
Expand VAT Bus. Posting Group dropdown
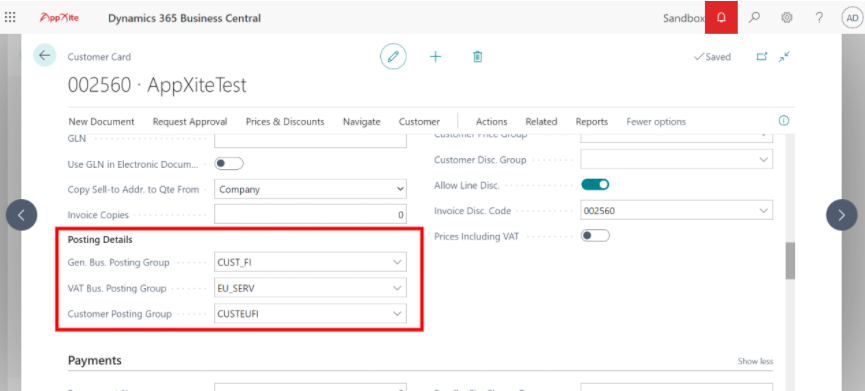tap(397, 288)
